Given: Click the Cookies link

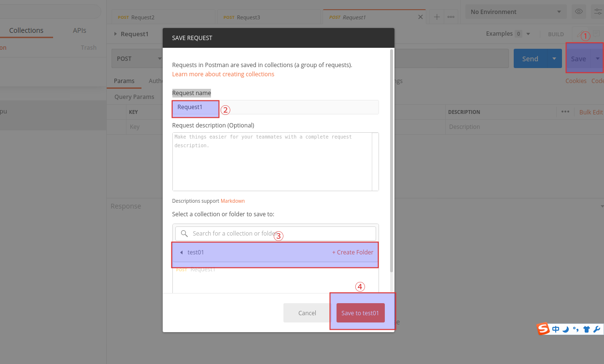Looking at the screenshot, I should point(576,81).
